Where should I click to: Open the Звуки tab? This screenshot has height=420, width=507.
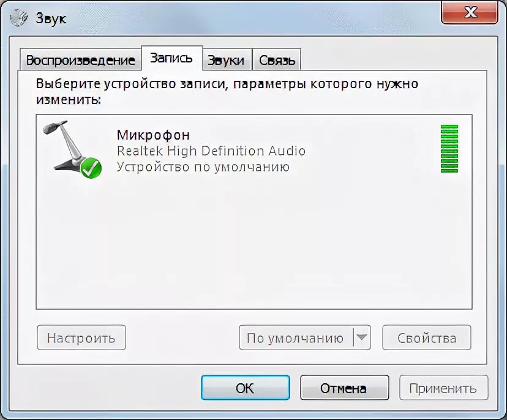click(x=226, y=60)
